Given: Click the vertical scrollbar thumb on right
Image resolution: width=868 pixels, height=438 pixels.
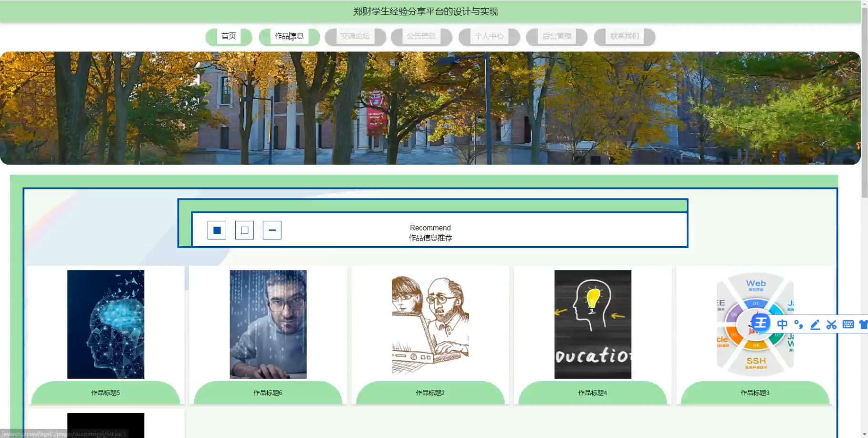Looking at the screenshot, I should (x=864, y=103).
